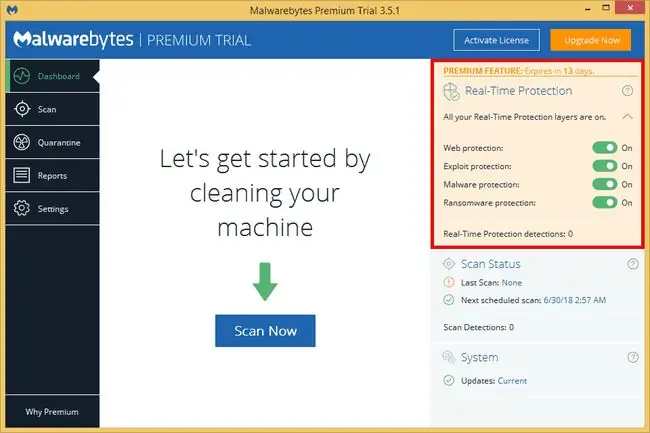Click 'PREMIUM FEATURE: Expires in 13 days' text
Screen dimensions: 650x433
(519, 71)
